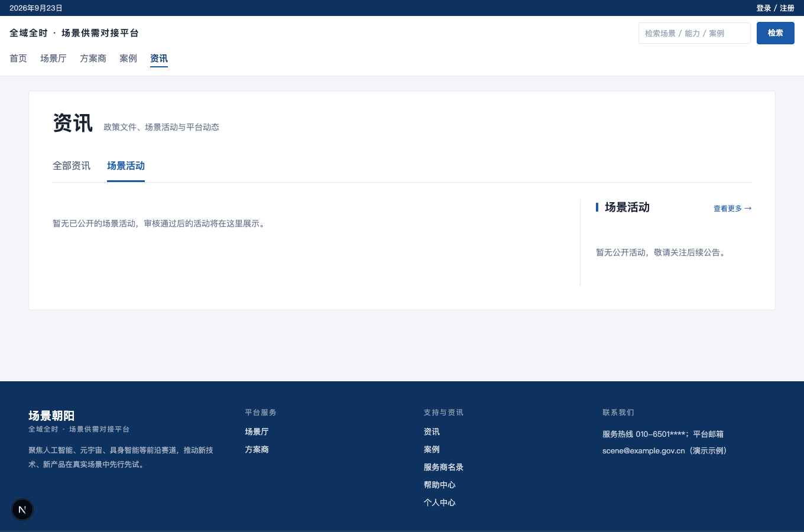Open 案例 in the top navigation
The height and width of the screenshot is (532, 804).
pyautogui.click(x=128, y=59)
